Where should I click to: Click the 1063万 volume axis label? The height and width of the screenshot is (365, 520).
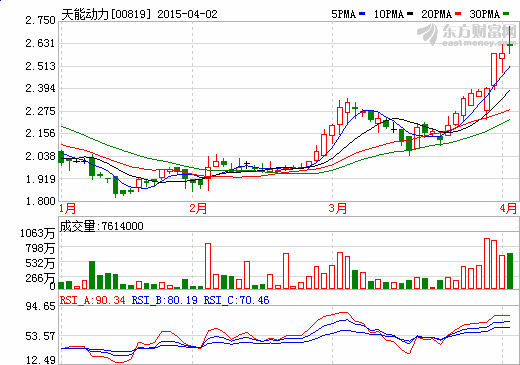tap(37, 233)
